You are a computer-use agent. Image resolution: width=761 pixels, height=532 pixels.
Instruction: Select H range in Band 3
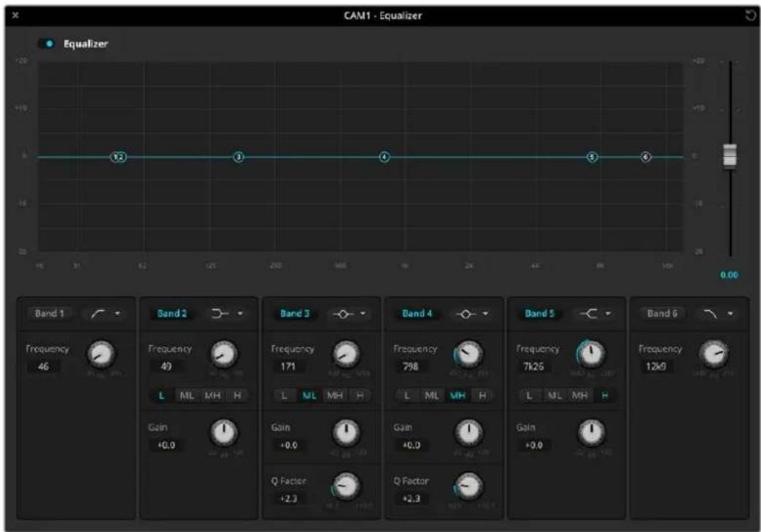click(x=360, y=396)
